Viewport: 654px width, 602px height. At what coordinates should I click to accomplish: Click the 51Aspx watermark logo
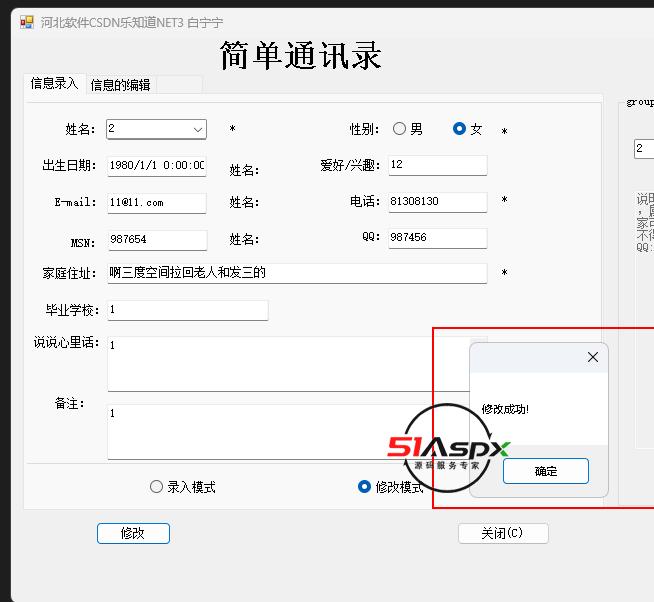click(x=448, y=448)
